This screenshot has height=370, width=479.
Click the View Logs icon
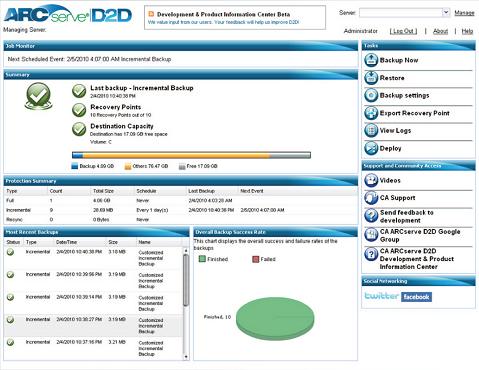pos(371,131)
